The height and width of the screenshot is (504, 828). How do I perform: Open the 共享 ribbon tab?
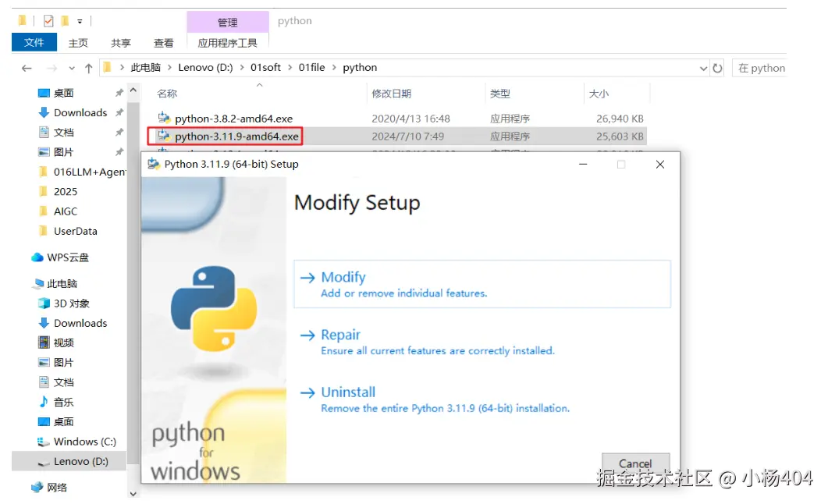coord(121,43)
